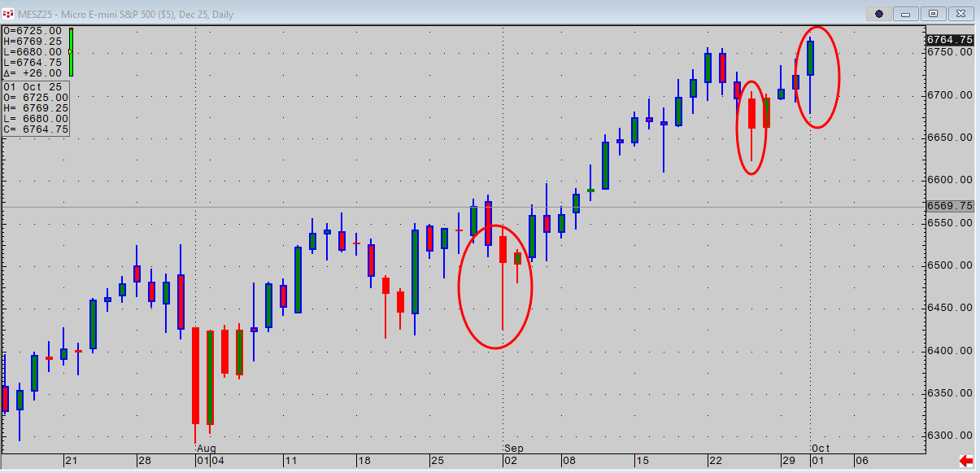The image size is (980, 473).
Task: Click the L=6764.75 last price line
Action: coord(33,63)
